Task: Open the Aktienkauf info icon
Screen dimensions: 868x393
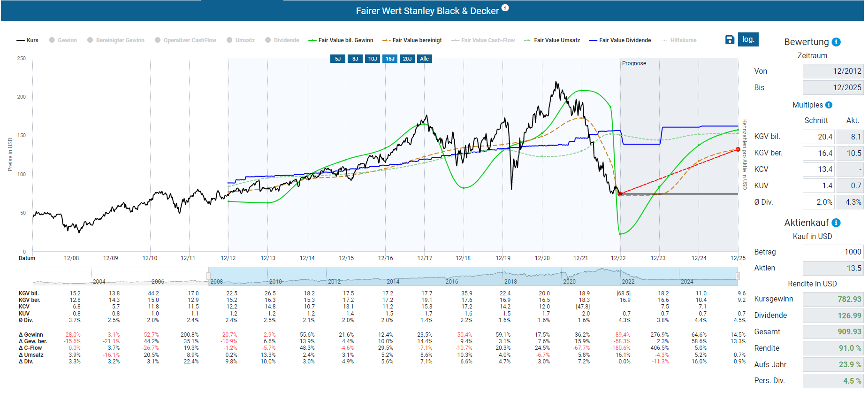Action: click(836, 223)
